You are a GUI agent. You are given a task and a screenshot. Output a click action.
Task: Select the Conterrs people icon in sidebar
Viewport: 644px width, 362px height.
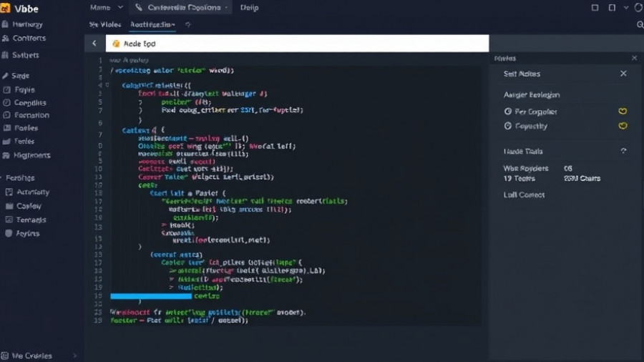5,38
